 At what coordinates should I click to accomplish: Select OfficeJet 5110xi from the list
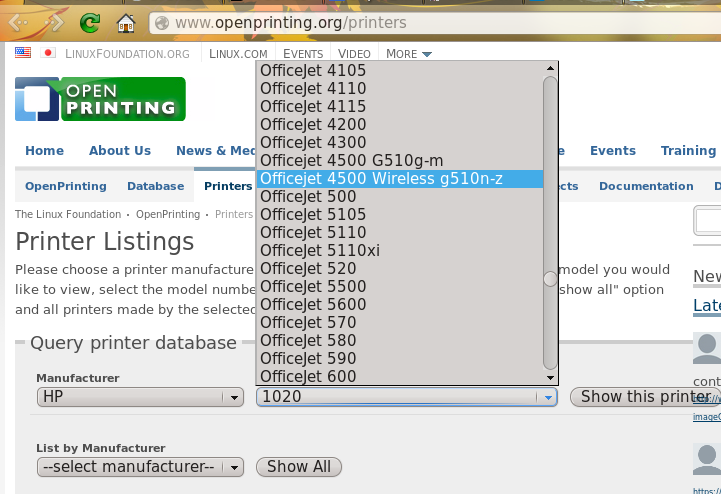pos(400,250)
